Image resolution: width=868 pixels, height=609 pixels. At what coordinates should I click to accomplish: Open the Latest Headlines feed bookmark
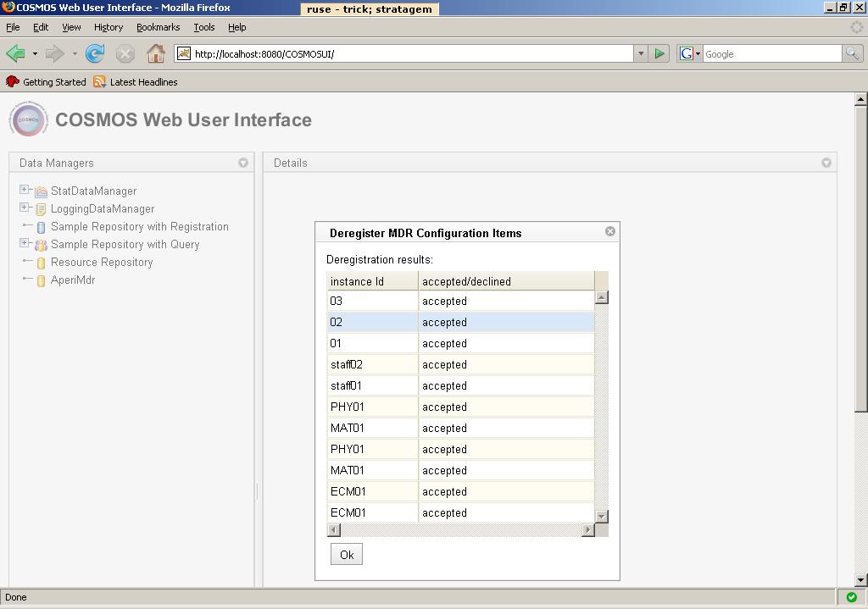point(136,82)
